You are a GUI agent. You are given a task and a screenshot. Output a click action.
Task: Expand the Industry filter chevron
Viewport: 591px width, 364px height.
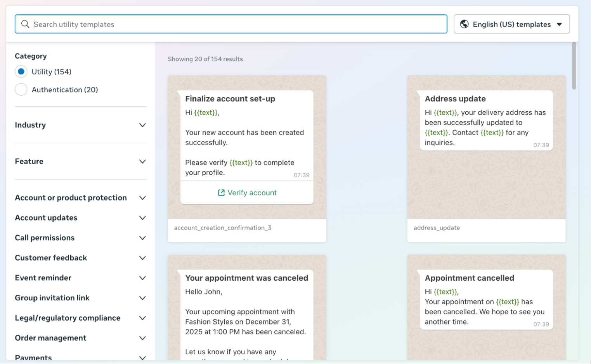[142, 125]
